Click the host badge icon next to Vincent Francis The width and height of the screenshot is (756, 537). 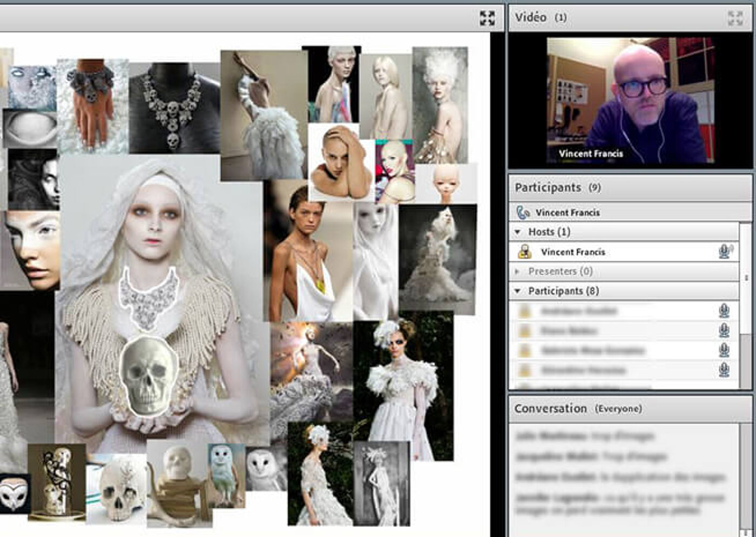click(524, 252)
